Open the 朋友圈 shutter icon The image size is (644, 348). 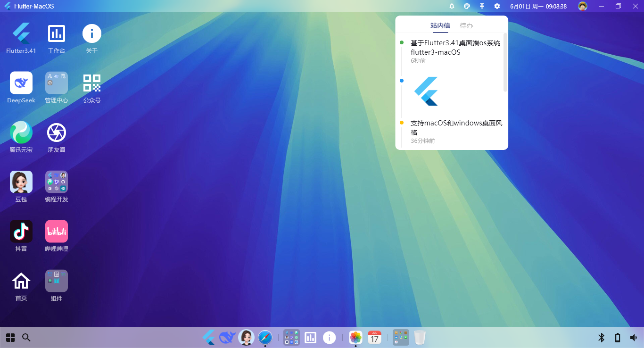coord(57,133)
